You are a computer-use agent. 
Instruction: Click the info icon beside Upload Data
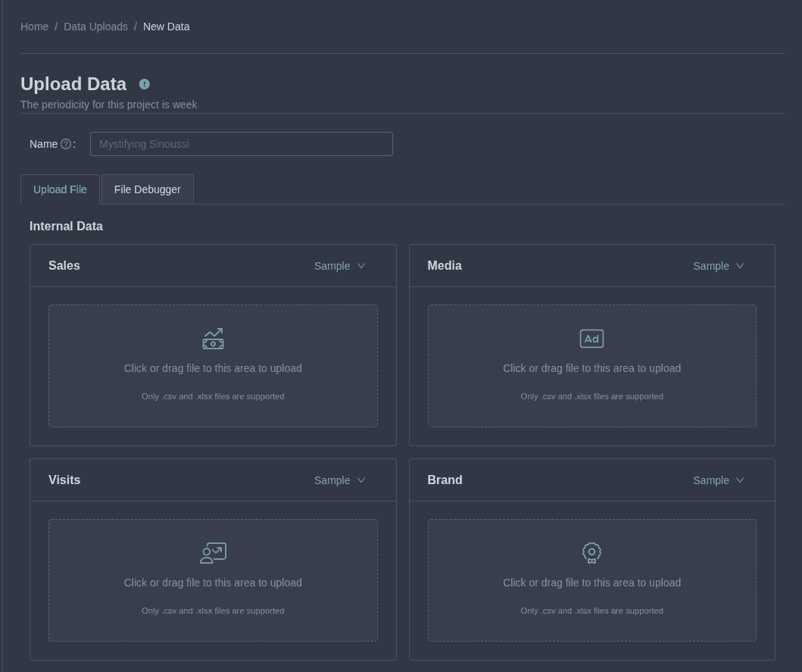click(x=144, y=84)
